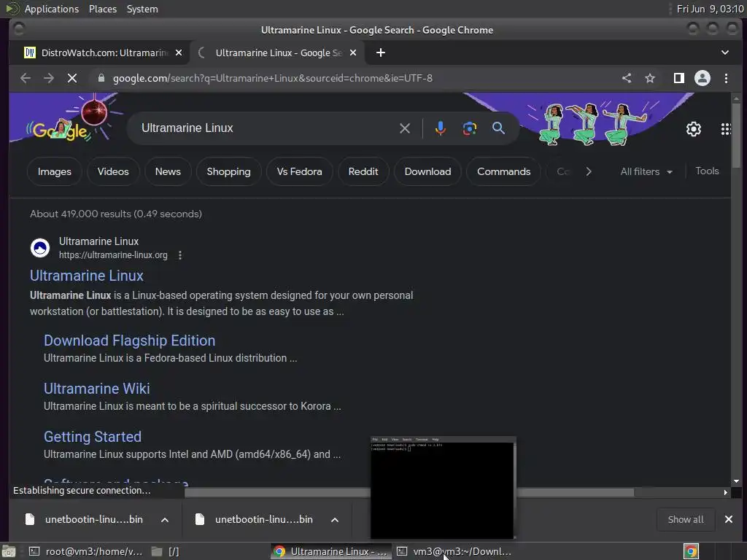This screenshot has height=560, width=747.
Task: Share this page via share icon
Action: pos(627,78)
